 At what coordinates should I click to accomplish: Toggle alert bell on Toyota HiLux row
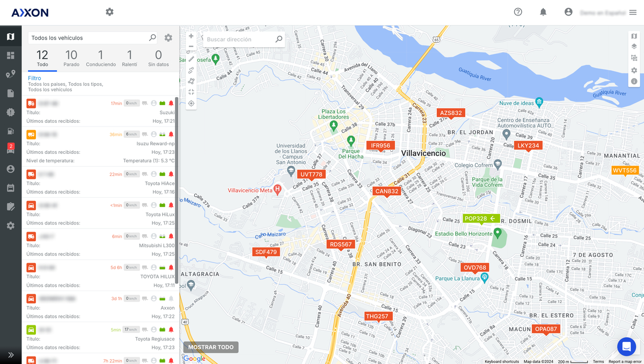point(171,205)
